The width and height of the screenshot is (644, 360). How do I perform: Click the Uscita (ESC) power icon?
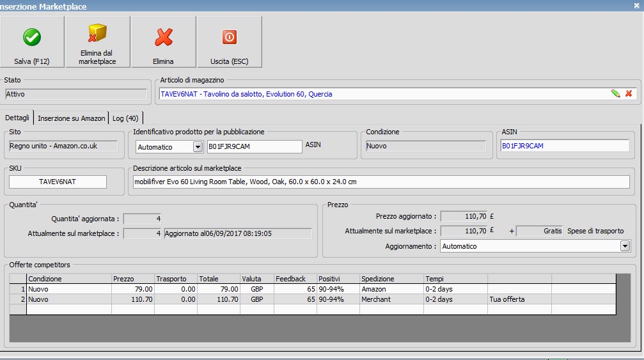(229, 38)
